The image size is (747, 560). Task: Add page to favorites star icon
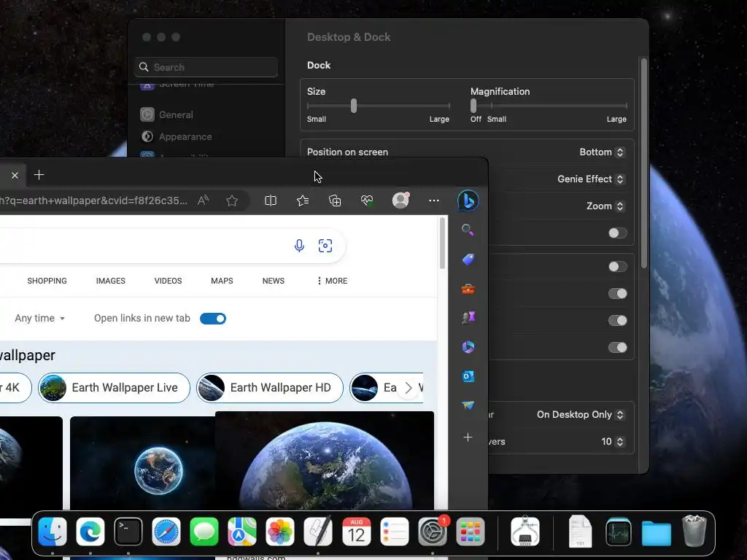pyautogui.click(x=232, y=201)
